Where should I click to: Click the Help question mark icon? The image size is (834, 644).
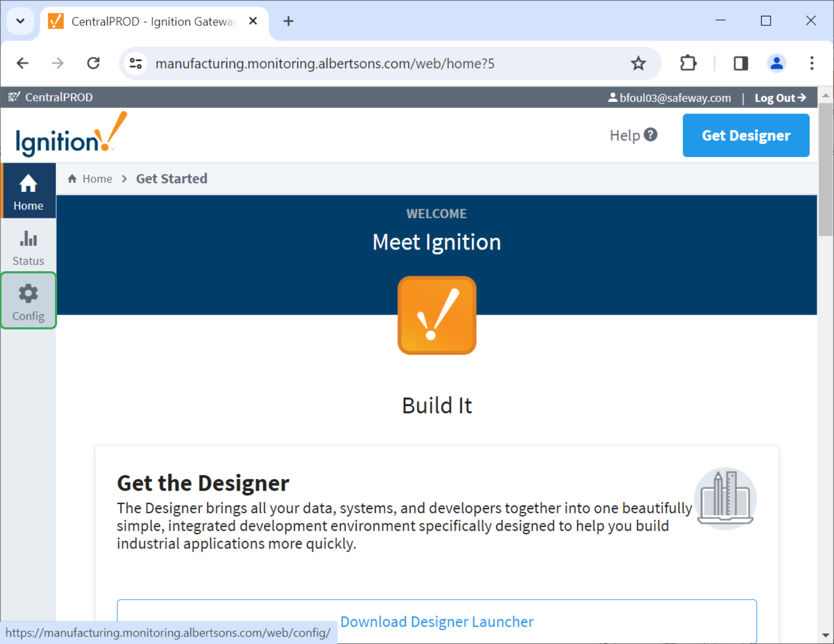651,135
